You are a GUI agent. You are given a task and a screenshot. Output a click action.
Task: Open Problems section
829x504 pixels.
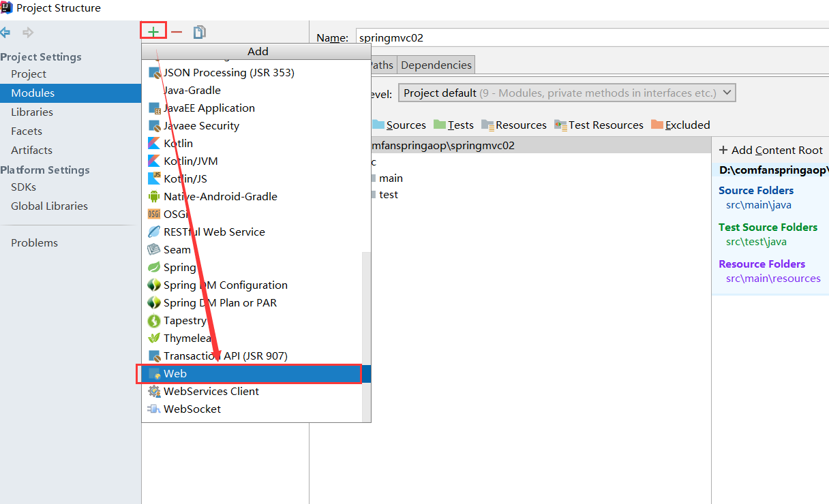pos(34,242)
